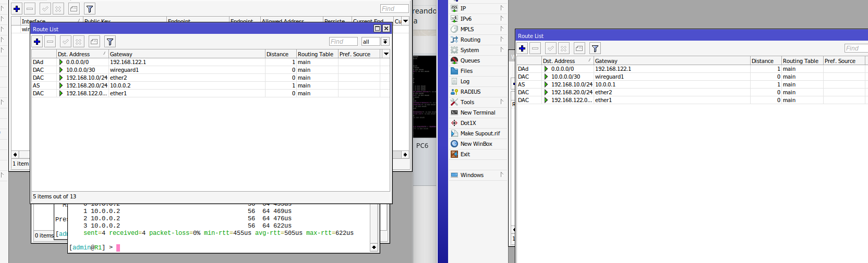Click remove minus icon in right Route List

coord(535,48)
